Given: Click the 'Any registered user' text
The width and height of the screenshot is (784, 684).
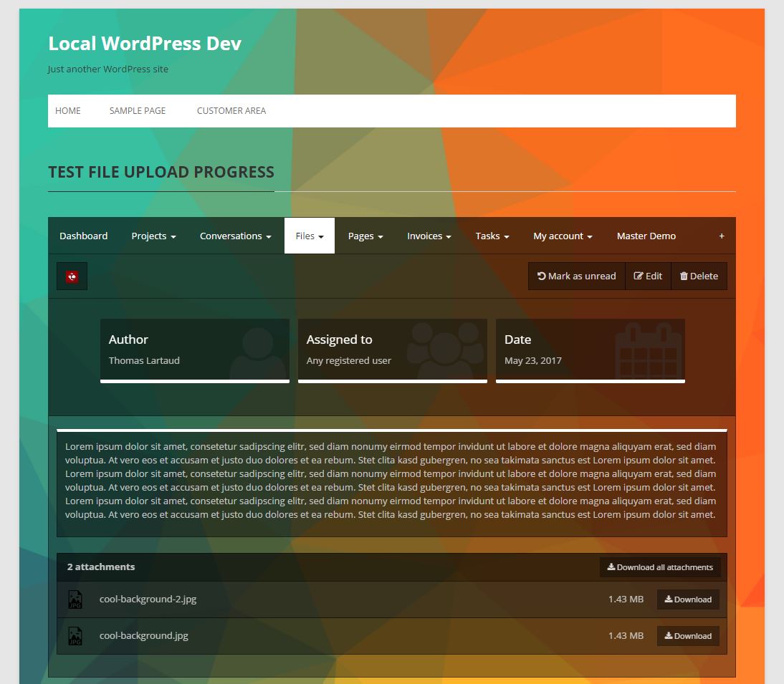Looking at the screenshot, I should pyautogui.click(x=348, y=361).
